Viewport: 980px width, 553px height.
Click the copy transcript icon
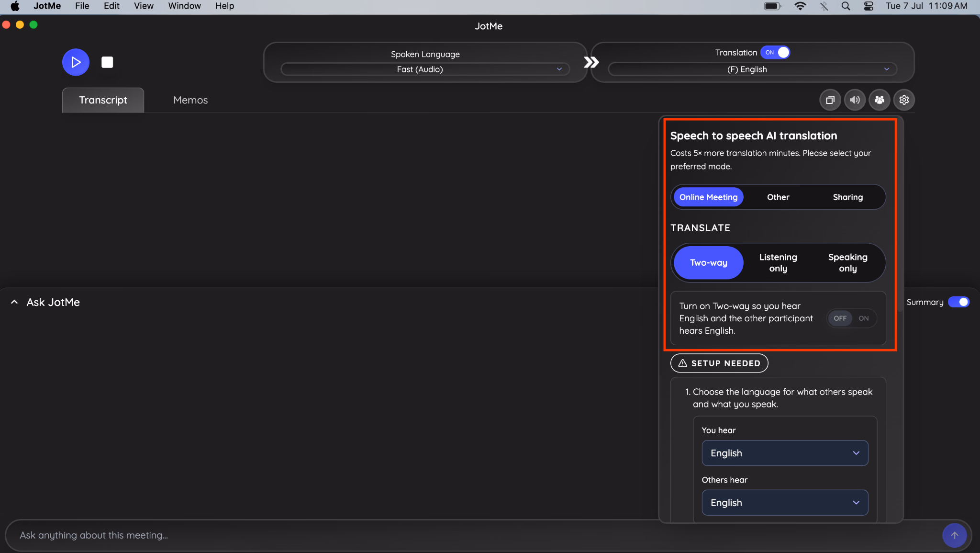830,100
